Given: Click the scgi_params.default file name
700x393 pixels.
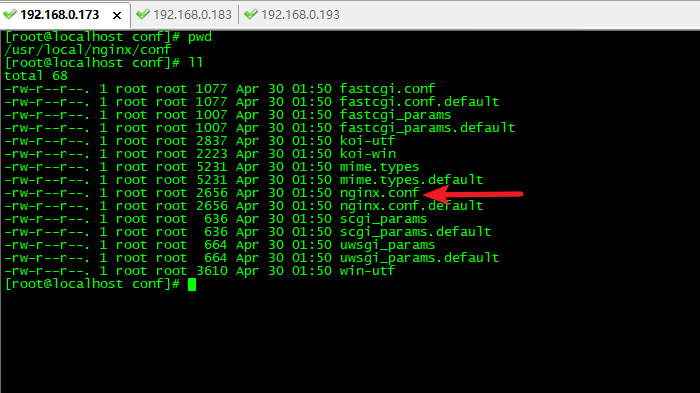Looking at the screenshot, I should (x=415, y=232).
